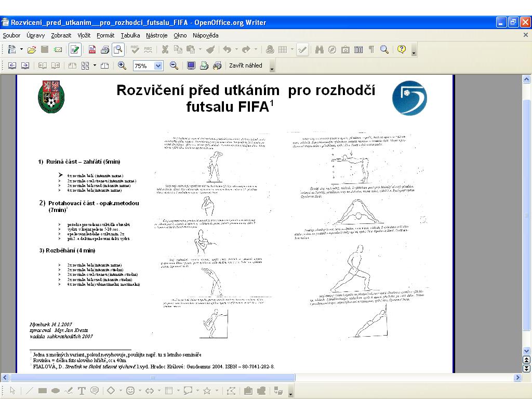
Task: Click the Document as E-mail icon
Action: coord(58,50)
